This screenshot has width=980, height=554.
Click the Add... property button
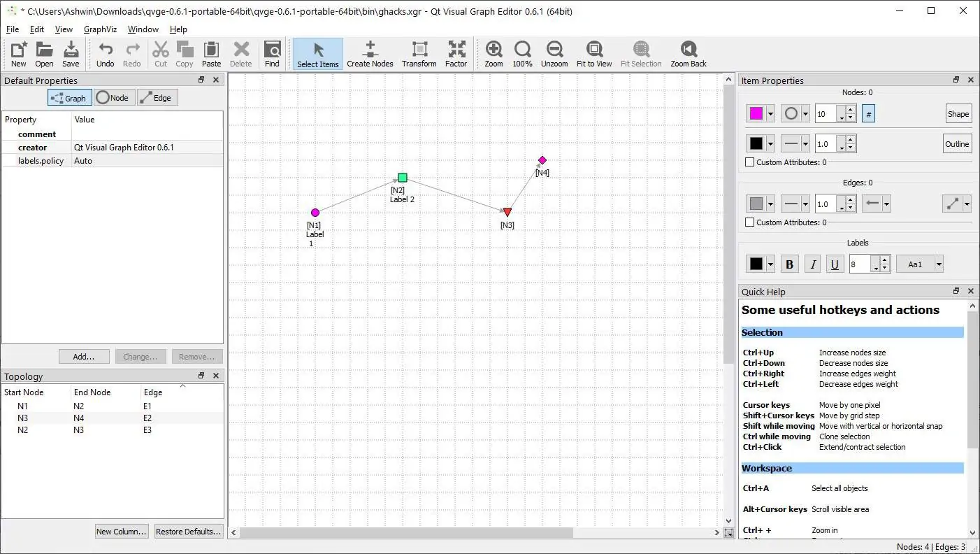tap(84, 356)
